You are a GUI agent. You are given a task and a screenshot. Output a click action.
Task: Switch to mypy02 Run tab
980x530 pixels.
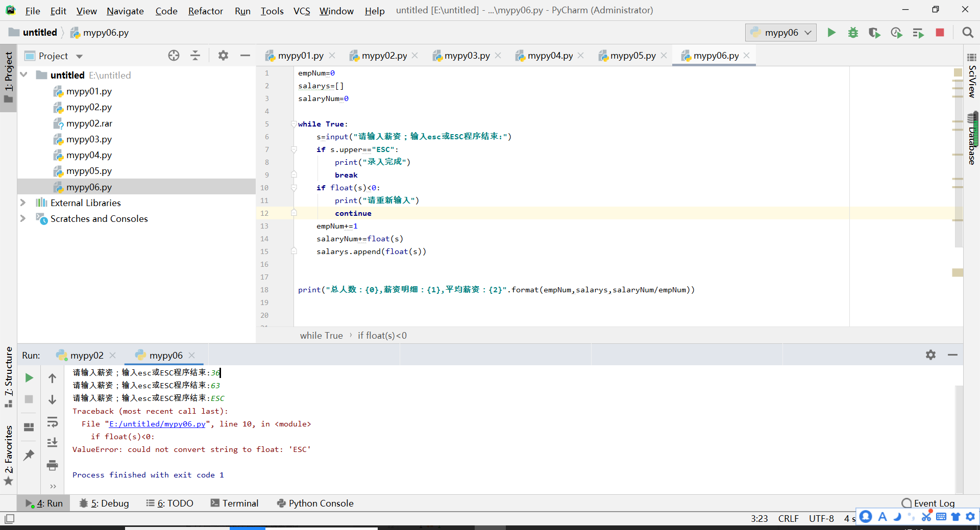(86, 356)
